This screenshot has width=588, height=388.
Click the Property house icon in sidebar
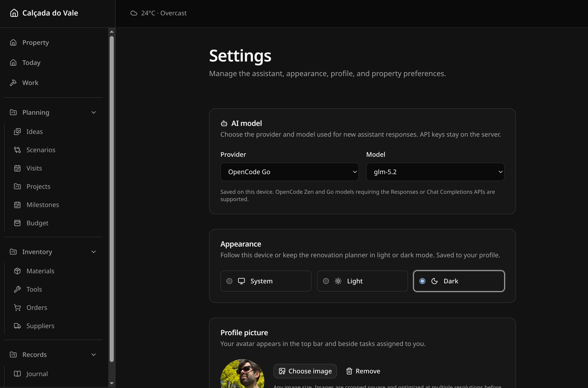pyautogui.click(x=13, y=42)
